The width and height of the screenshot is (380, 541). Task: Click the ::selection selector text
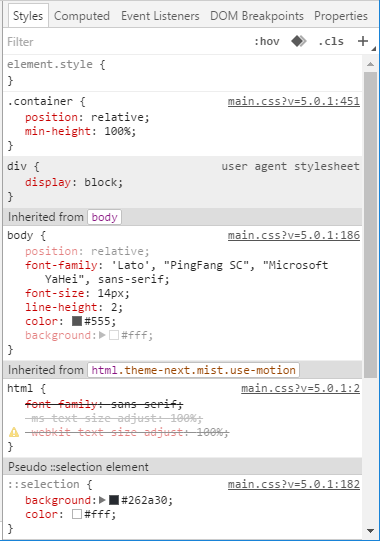pos(43,484)
